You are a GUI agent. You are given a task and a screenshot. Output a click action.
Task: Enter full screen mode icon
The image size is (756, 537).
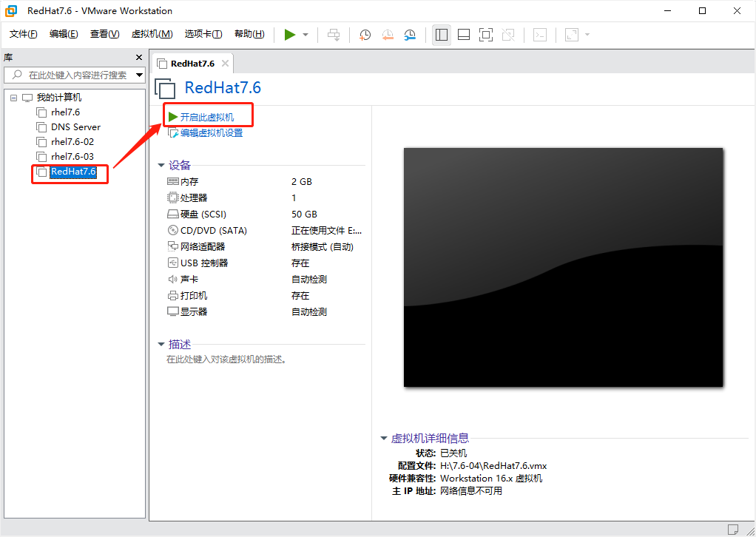486,35
